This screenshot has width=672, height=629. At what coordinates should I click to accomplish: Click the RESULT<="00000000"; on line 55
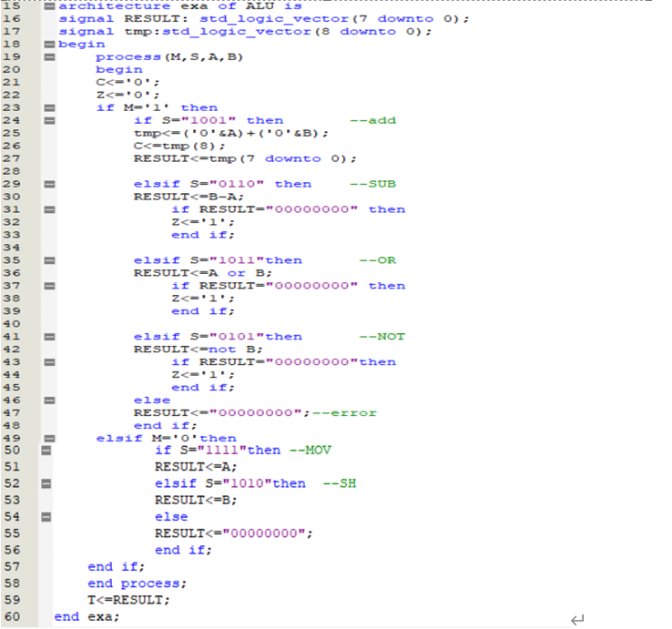234,534
